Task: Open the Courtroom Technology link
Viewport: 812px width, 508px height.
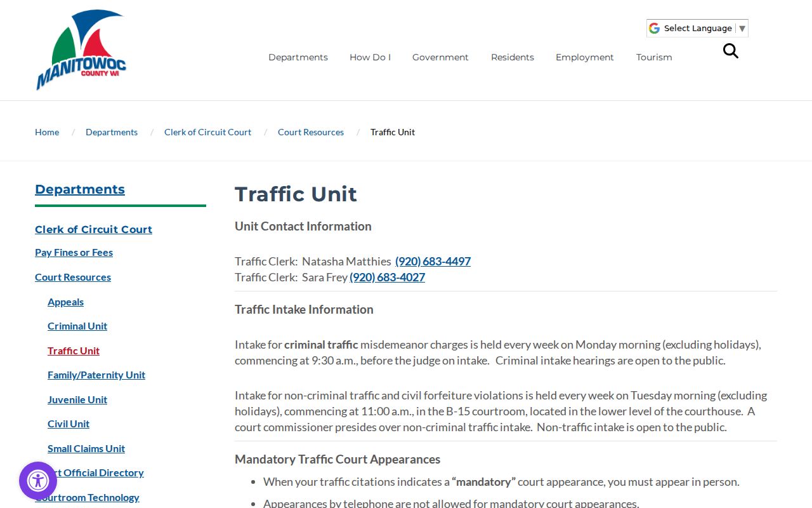Action: (x=87, y=497)
